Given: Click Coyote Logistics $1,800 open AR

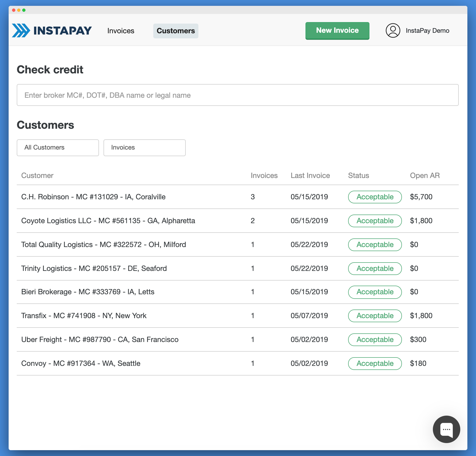Looking at the screenshot, I should click(x=421, y=221).
